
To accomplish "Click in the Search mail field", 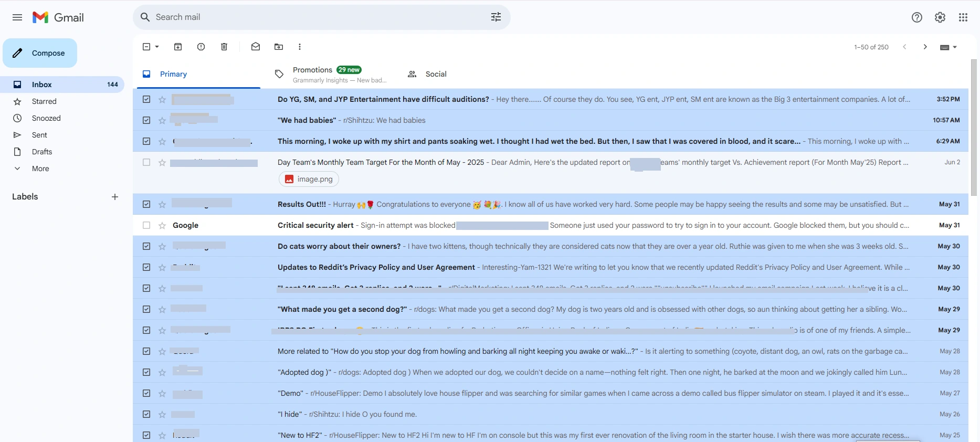I will (x=320, y=17).
